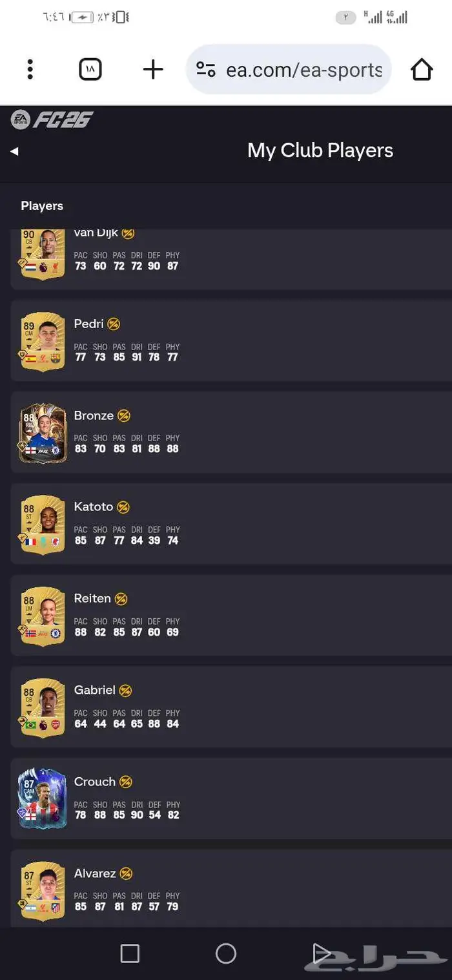Tap Android home circle button
The height and width of the screenshot is (980, 452).
pyautogui.click(x=226, y=954)
